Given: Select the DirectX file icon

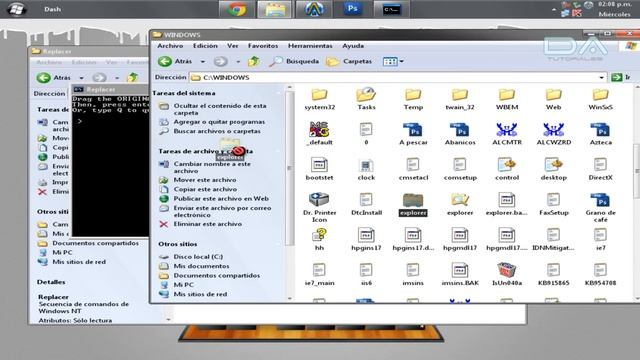Looking at the screenshot, I should tap(600, 169).
